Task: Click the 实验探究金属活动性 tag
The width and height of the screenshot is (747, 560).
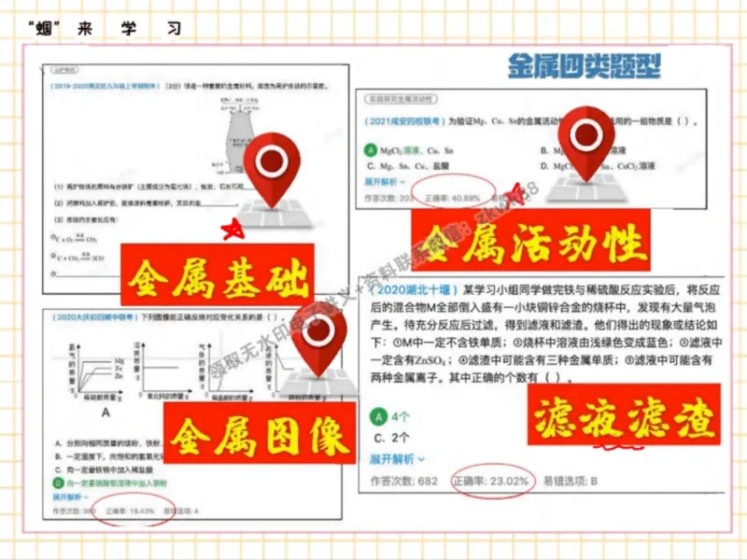Action: (401, 99)
